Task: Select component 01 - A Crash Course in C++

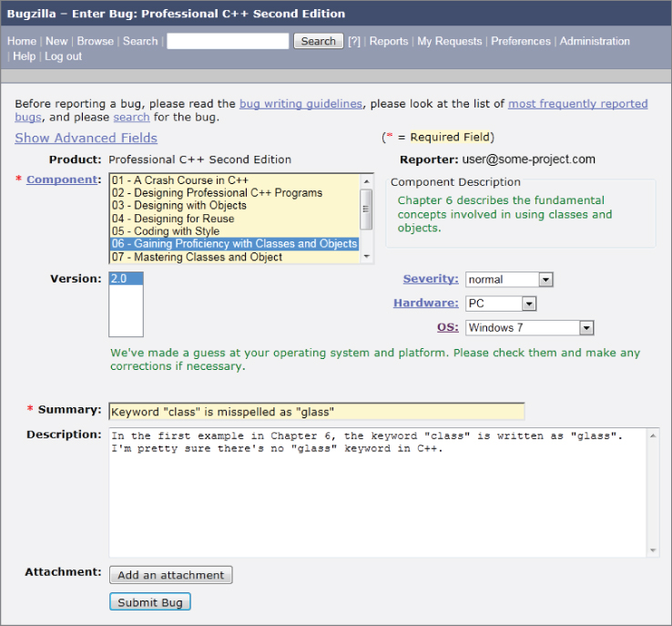Action: (x=234, y=180)
